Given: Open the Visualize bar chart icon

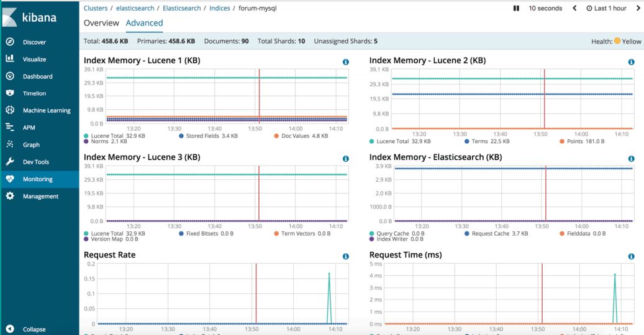Looking at the screenshot, I should coord(11,59).
